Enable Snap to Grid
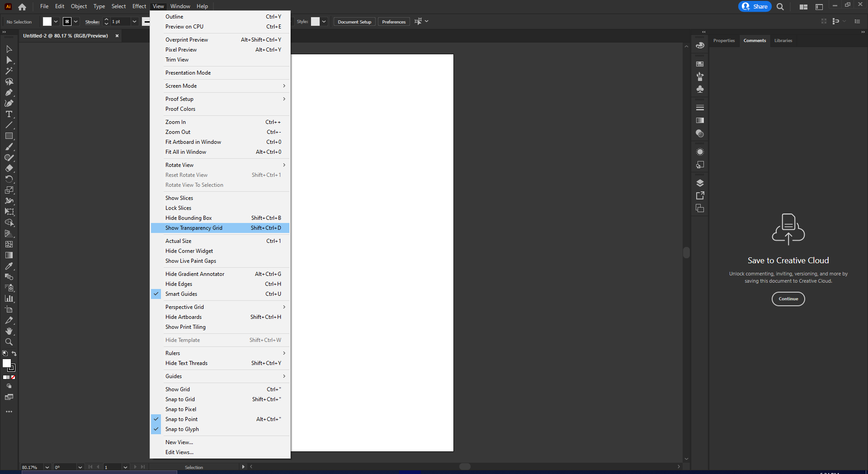This screenshot has width=868, height=474. tap(220, 399)
